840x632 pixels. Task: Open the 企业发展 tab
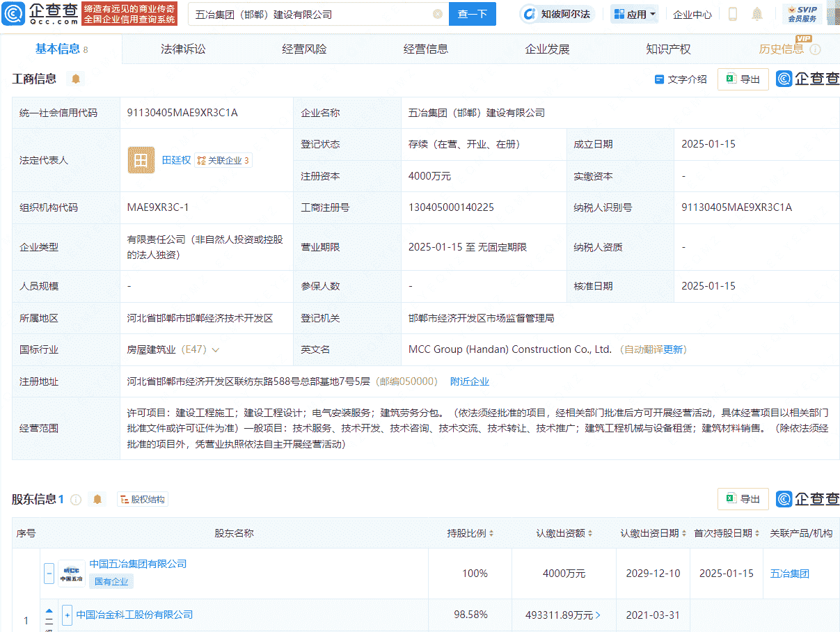tap(546, 49)
